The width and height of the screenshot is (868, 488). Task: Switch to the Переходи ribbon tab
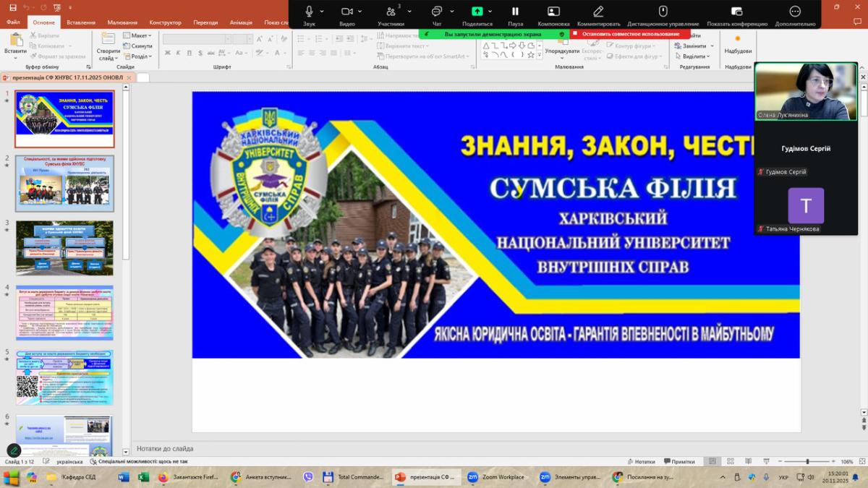(x=205, y=22)
